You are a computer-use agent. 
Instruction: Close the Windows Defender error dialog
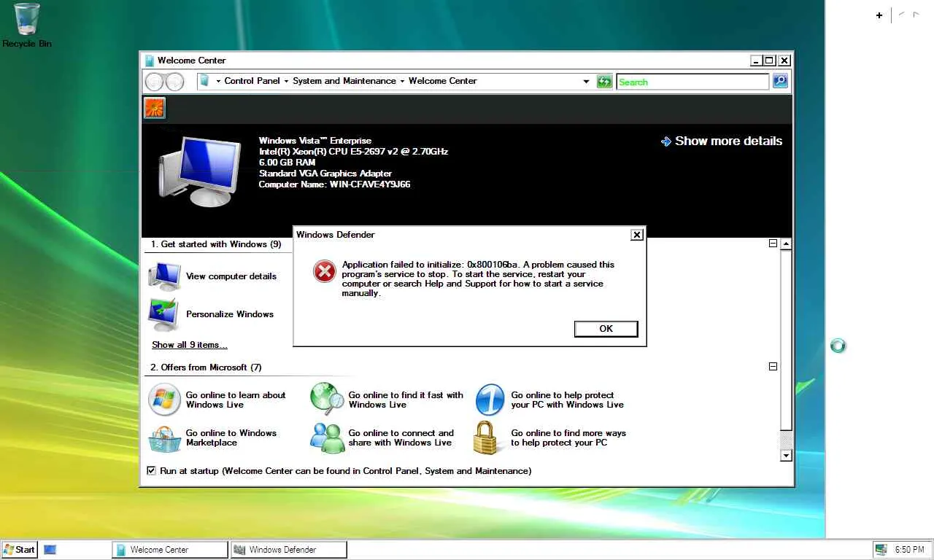pos(637,235)
